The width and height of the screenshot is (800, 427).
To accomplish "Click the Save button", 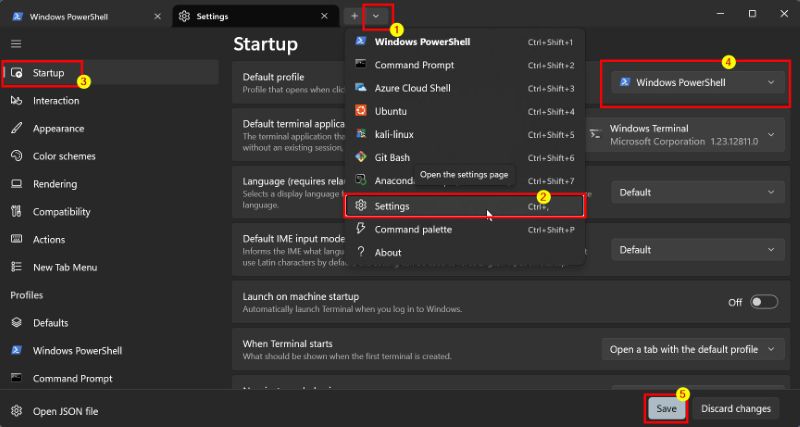I will (666, 408).
